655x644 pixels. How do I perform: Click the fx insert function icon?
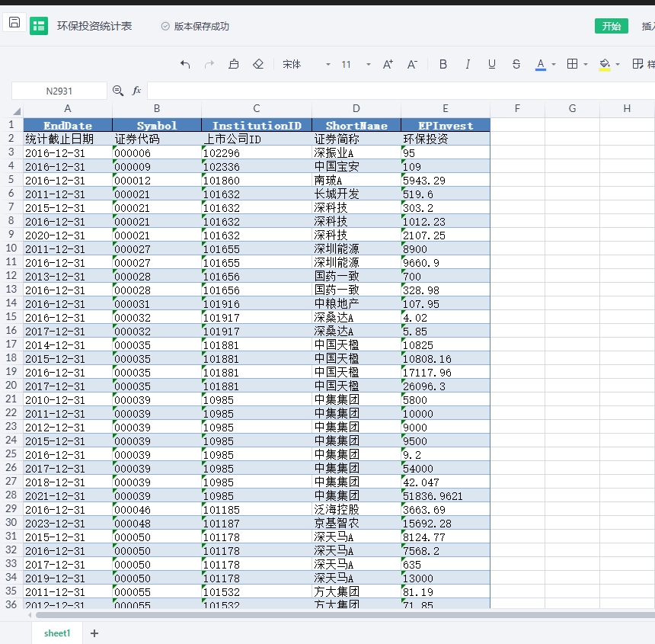click(x=137, y=91)
